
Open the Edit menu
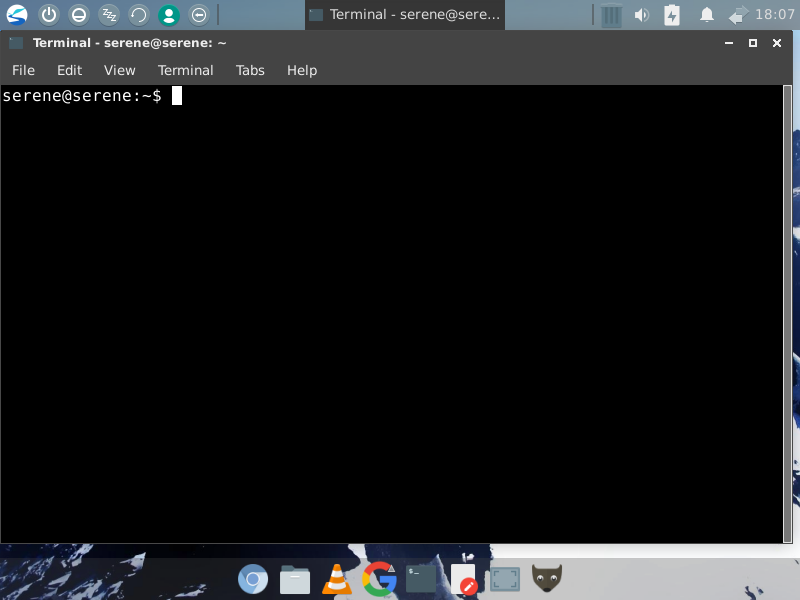coord(69,70)
